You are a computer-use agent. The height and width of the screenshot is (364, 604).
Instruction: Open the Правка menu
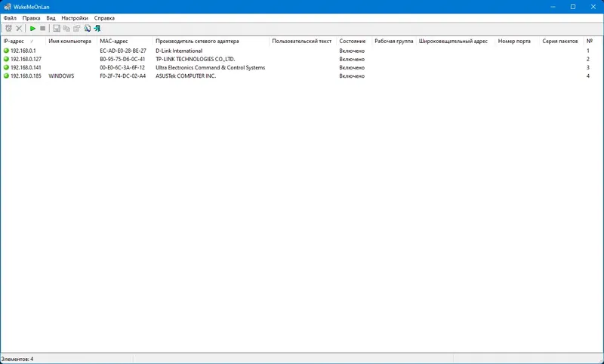(x=31, y=18)
